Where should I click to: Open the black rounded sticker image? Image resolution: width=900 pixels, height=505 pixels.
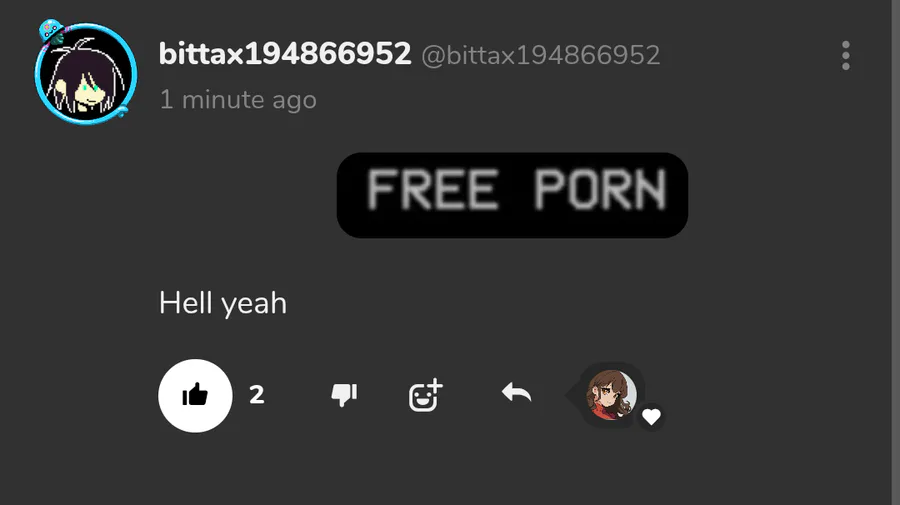(512, 195)
